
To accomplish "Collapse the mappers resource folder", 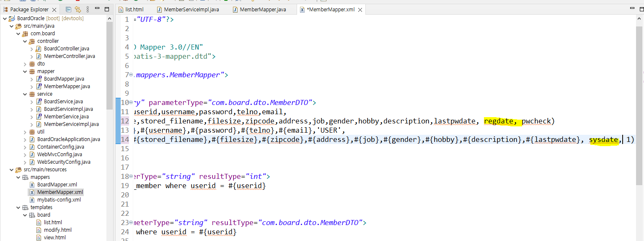I will coord(18,177).
